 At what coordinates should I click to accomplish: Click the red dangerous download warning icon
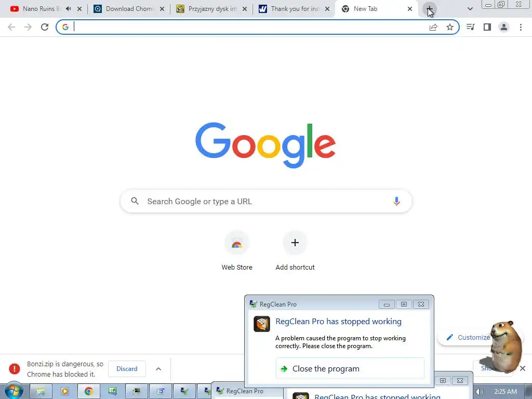pos(14,369)
